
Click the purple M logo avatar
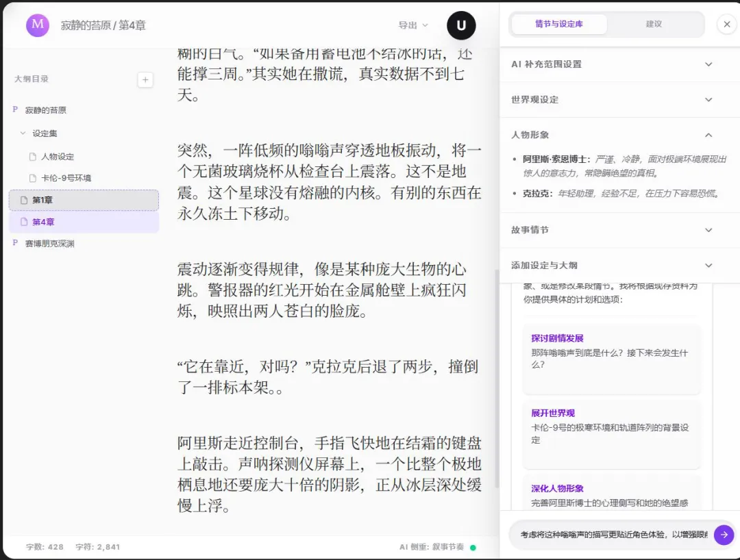pos(37,25)
